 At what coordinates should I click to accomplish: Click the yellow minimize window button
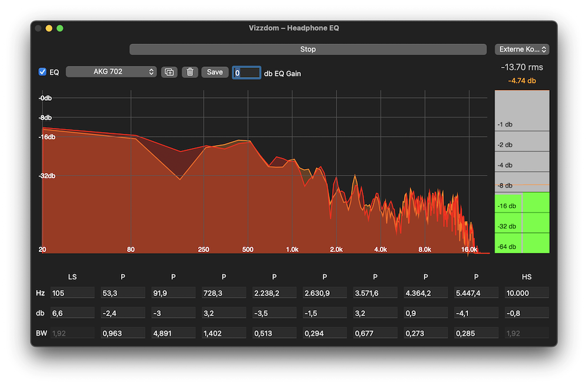point(49,28)
